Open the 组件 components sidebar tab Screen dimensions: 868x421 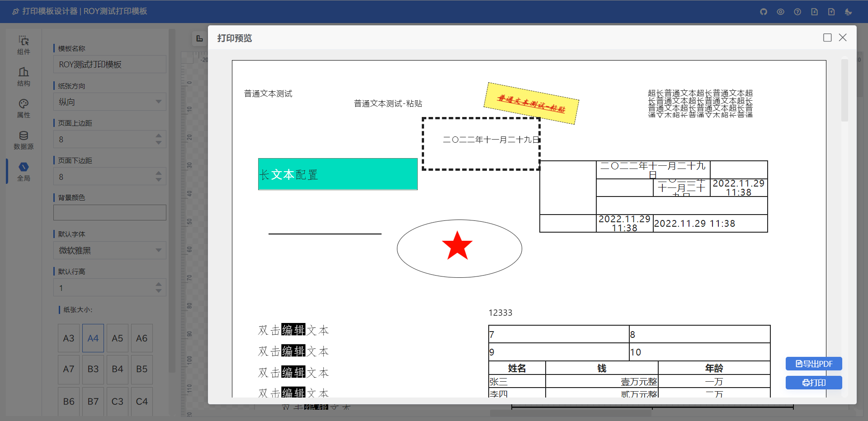(24, 45)
